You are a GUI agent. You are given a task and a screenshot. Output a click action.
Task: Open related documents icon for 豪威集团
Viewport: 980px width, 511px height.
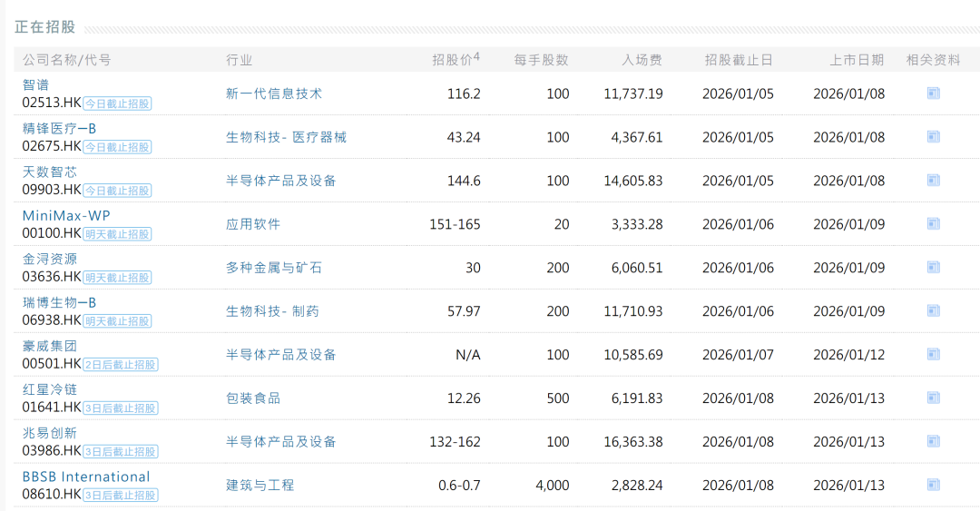[933, 354]
